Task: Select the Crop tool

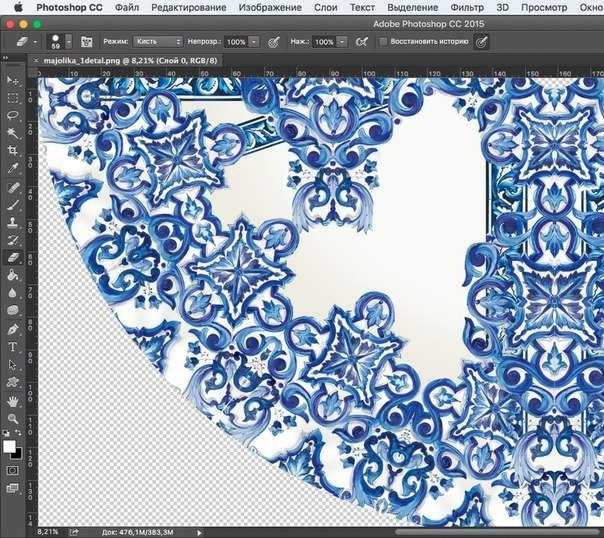Action: pyautogui.click(x=12, y=150)
